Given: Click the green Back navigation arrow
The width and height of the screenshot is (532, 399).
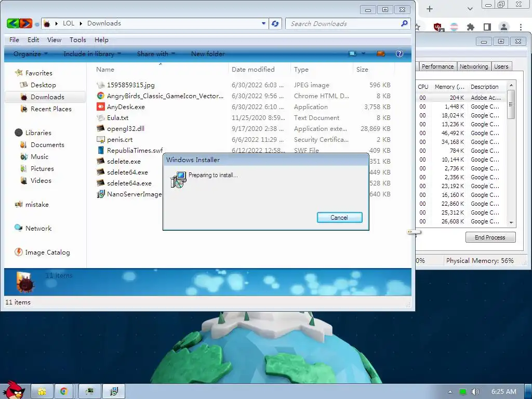Looking at the screenshot, I should [13, 23].
